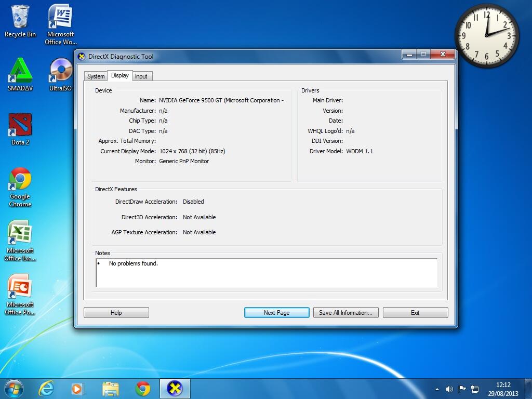Screen dimensions: 532x399
Task: Select the UltraISO desktop shortcut
Action: (x=60, y=75)
